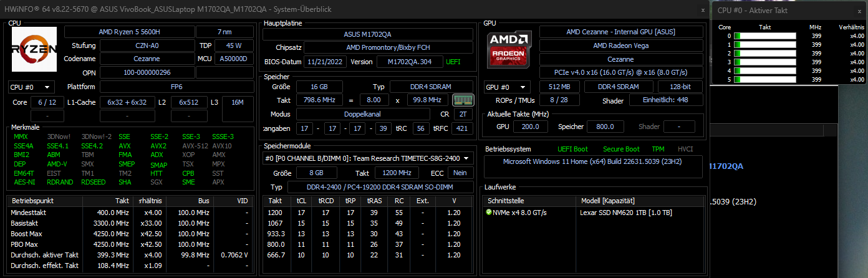Screen dimensions: 868x278
Task: Click the GPU clock 200.0 value
Action: [531, 127]
